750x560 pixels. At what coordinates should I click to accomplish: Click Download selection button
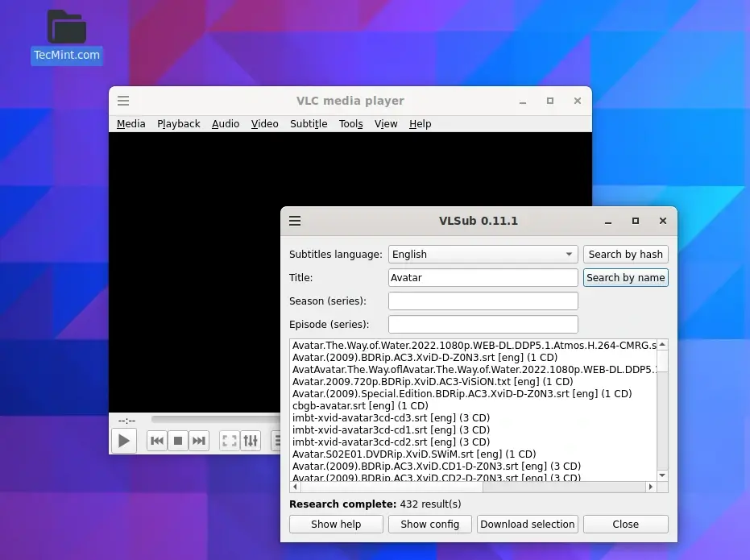point(527,524)
